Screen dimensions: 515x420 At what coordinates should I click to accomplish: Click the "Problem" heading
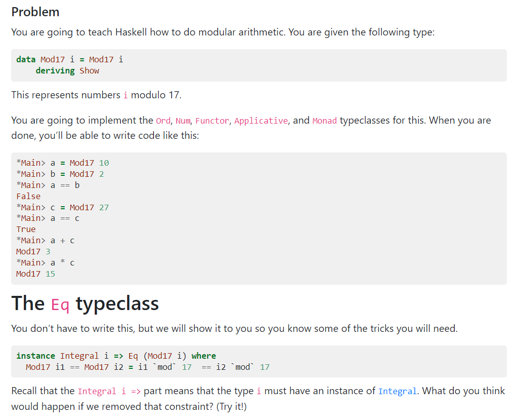[35, 12]
